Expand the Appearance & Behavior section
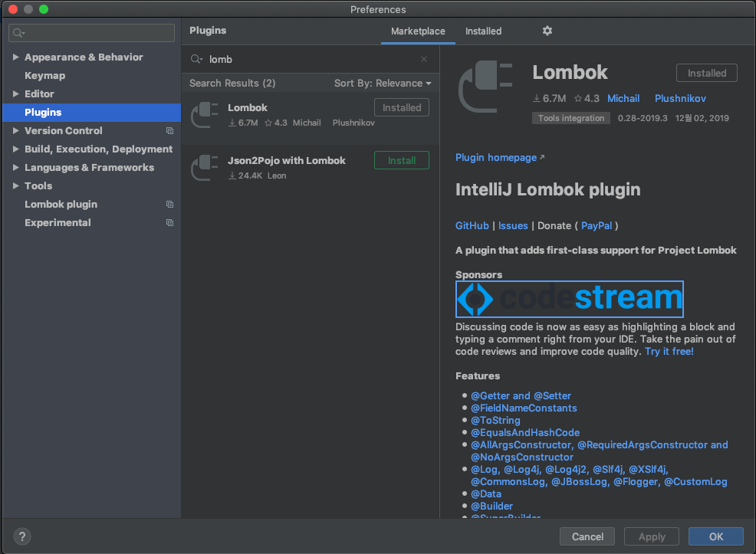Viewport: 756px width, 554px height. (16, 57)
